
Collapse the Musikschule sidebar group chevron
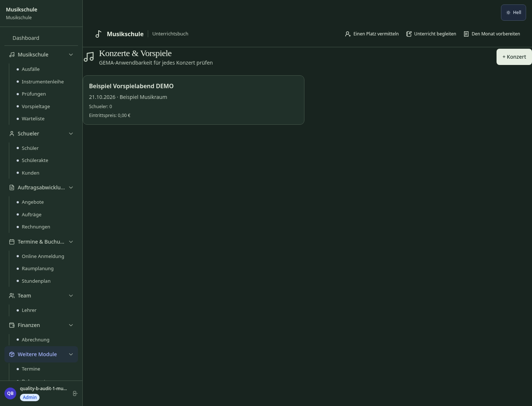coord(71,55)
